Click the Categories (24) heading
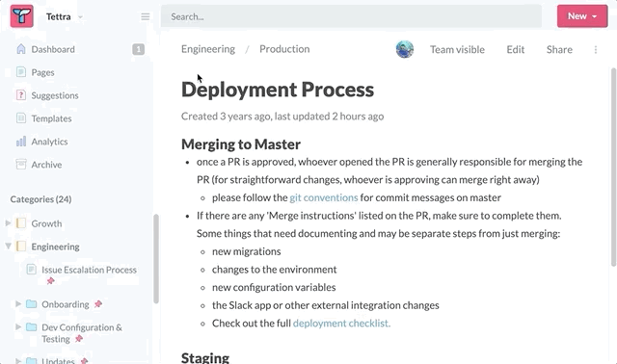 [x=40, y=199]
